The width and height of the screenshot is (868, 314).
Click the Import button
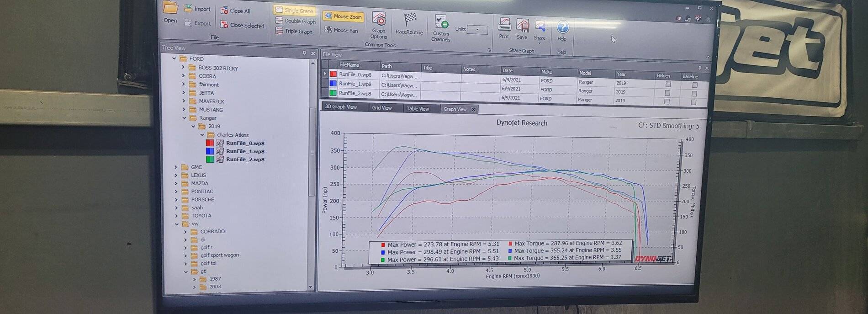pyautogui.click(x=197, y=9)
